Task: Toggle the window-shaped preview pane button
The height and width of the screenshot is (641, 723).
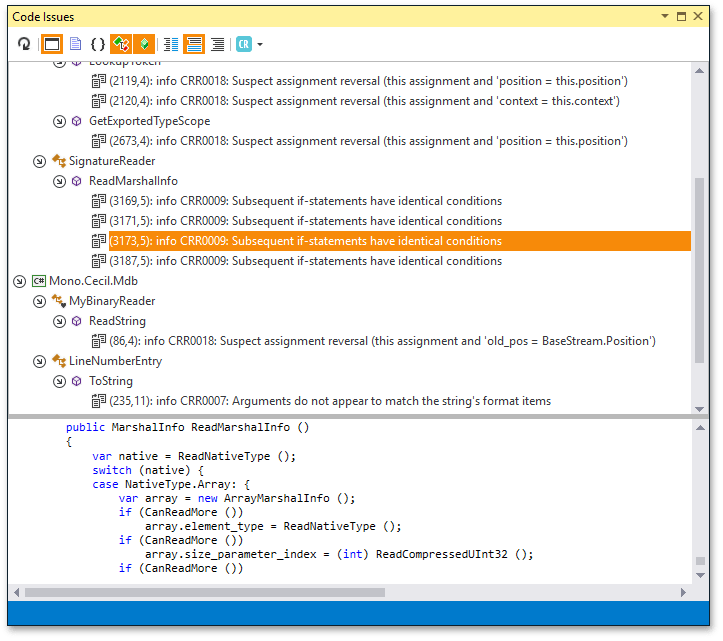Action: coord(51,44)
